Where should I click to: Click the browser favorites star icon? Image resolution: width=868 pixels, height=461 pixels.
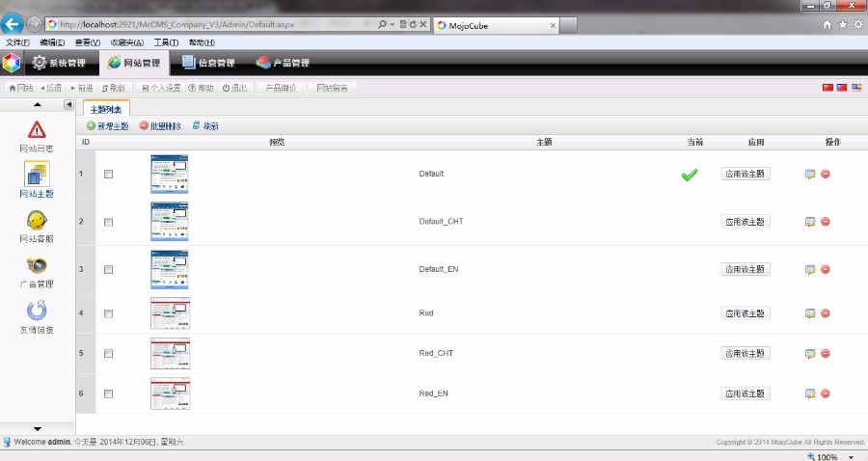pos(843,24)
